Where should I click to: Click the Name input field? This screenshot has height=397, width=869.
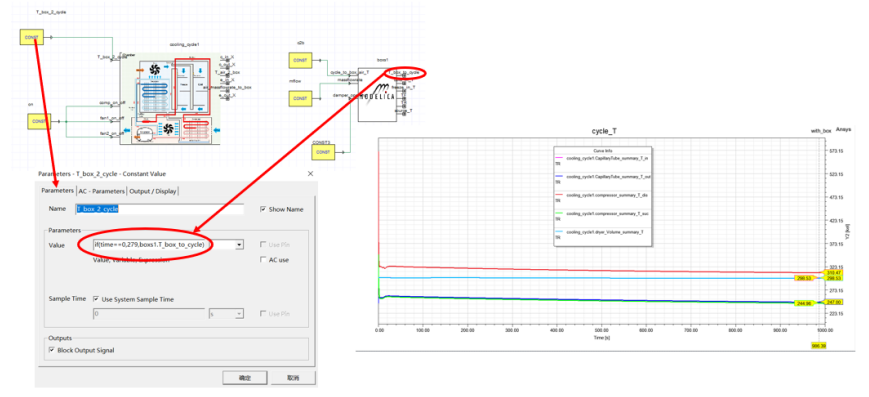tap(160, 209)
